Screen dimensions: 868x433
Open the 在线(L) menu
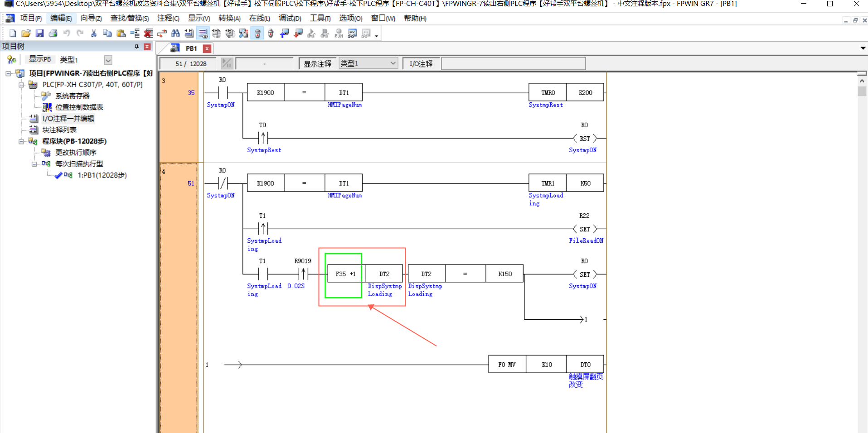[x=259, y=19]
